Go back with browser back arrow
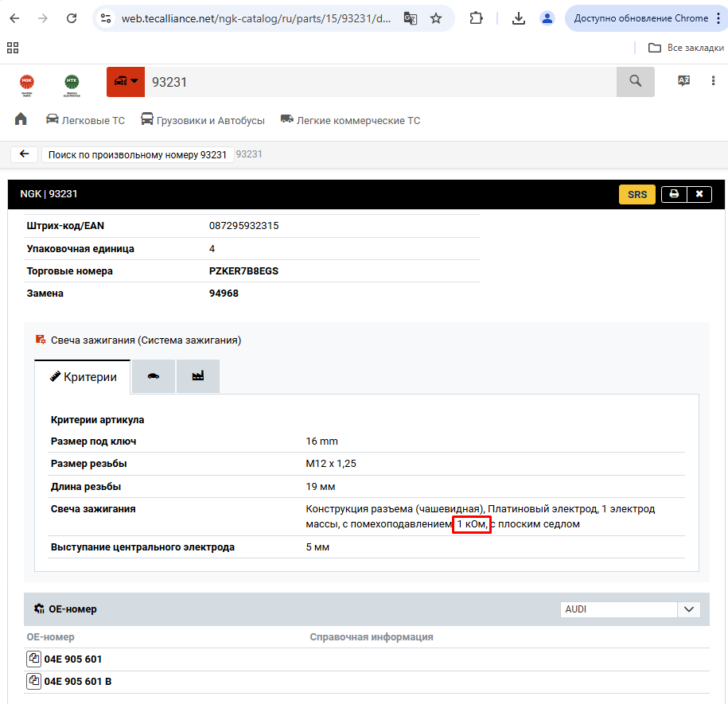This screenshot has height=704, width=728. [14, 18]
